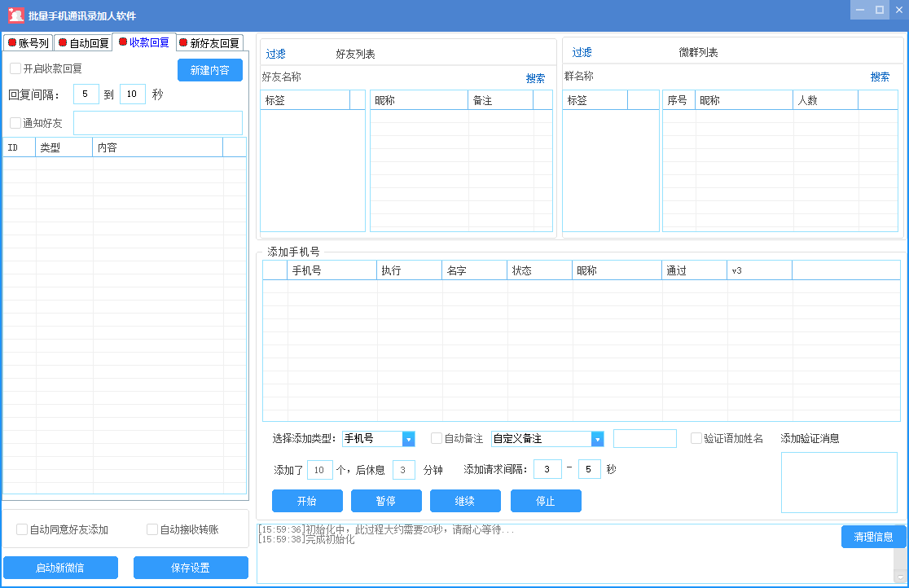Image resolution: width=909 pixels, height=588 pixels.
Task: Click the 保存设置 button
Action: coord(191,568)
